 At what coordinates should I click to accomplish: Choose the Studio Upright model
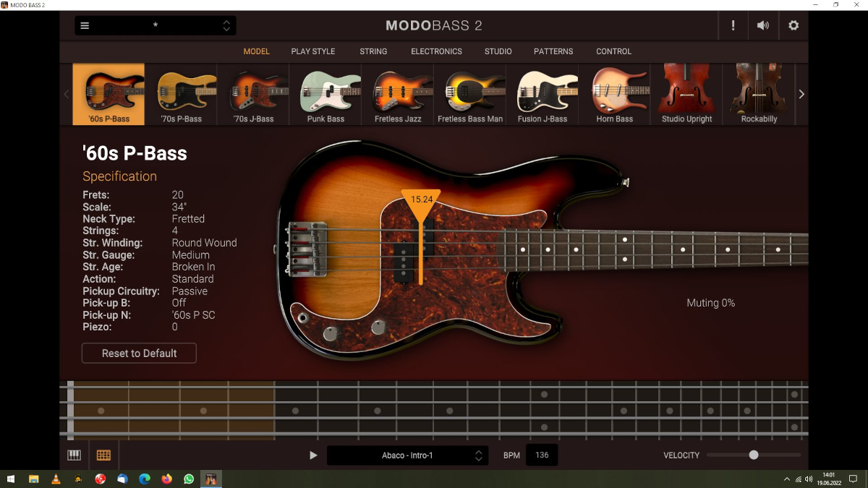tap(687, 94)
